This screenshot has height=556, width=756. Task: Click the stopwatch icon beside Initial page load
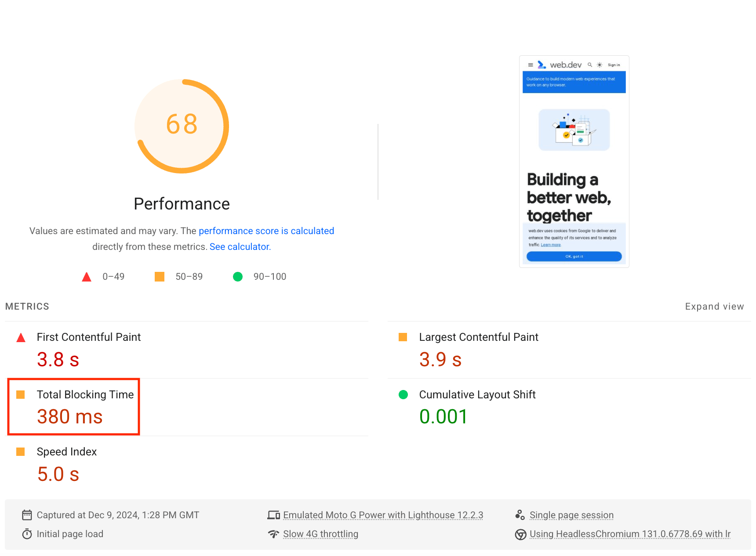27,534
